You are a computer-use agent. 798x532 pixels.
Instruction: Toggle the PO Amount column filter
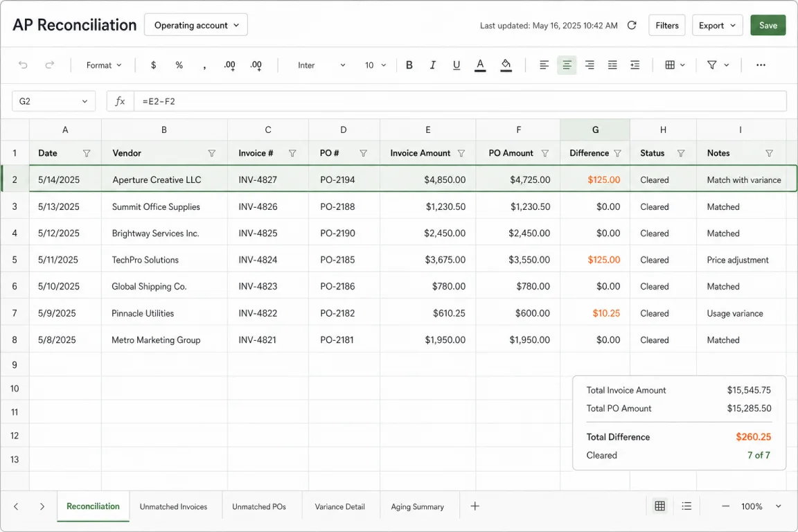tap(545, 153)
